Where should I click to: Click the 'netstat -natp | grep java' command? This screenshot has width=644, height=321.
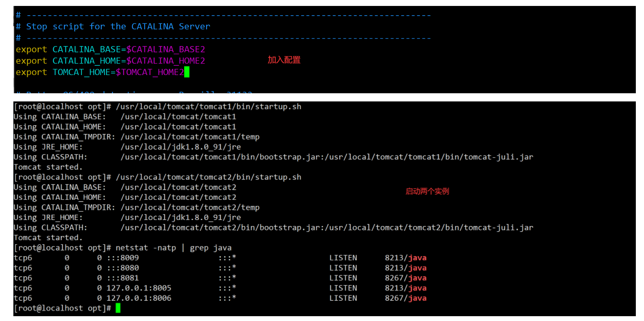[173, 248]
